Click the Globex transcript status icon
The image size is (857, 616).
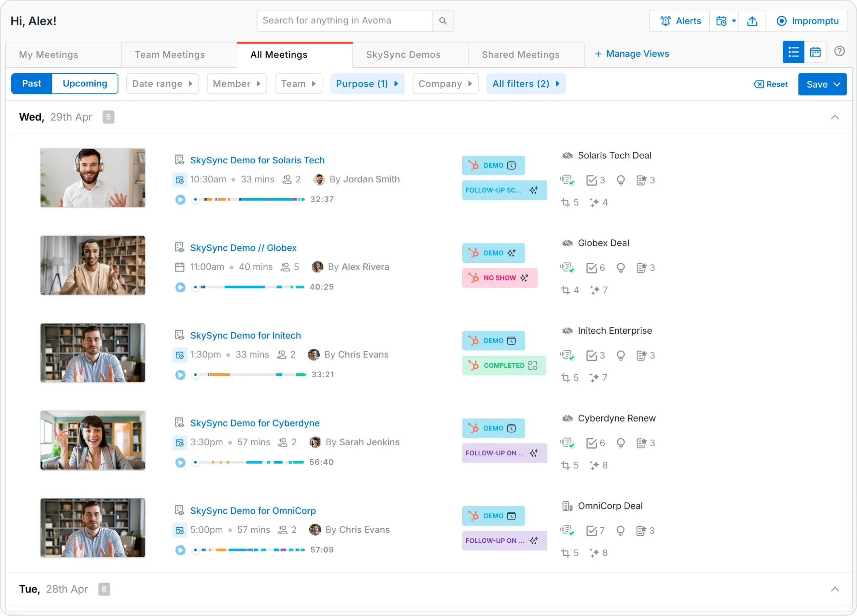(x=567, y=267)
